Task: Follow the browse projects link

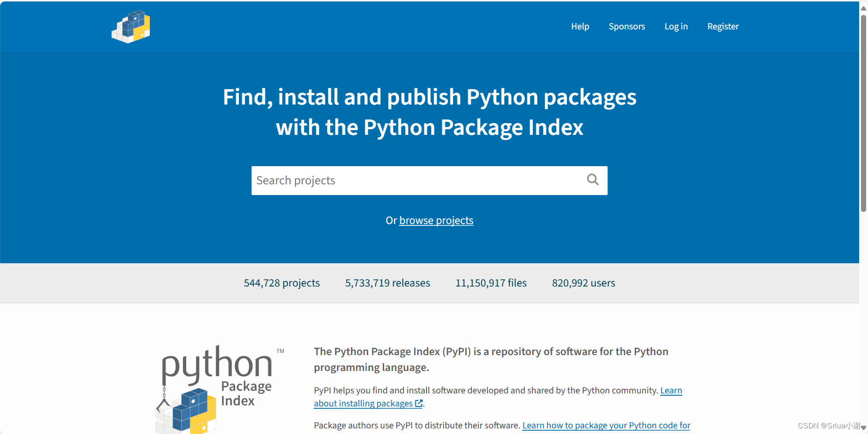Action: (436, 220)
